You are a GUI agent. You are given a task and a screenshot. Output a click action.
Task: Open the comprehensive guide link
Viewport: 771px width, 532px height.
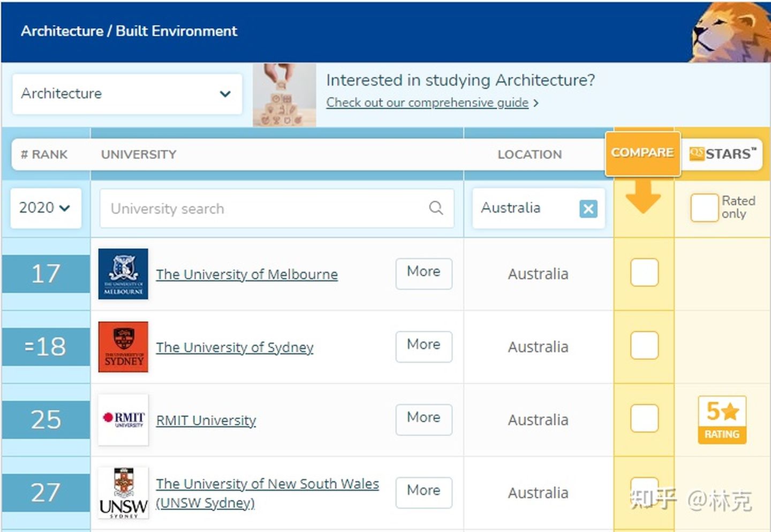pyautogui.click(x=427, y=102)
